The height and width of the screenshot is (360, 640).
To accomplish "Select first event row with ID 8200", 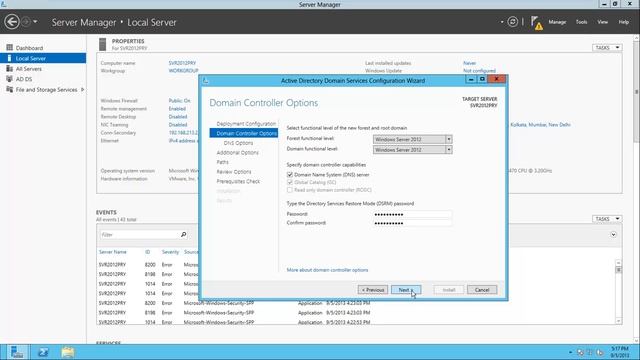I will click(149, 264).
